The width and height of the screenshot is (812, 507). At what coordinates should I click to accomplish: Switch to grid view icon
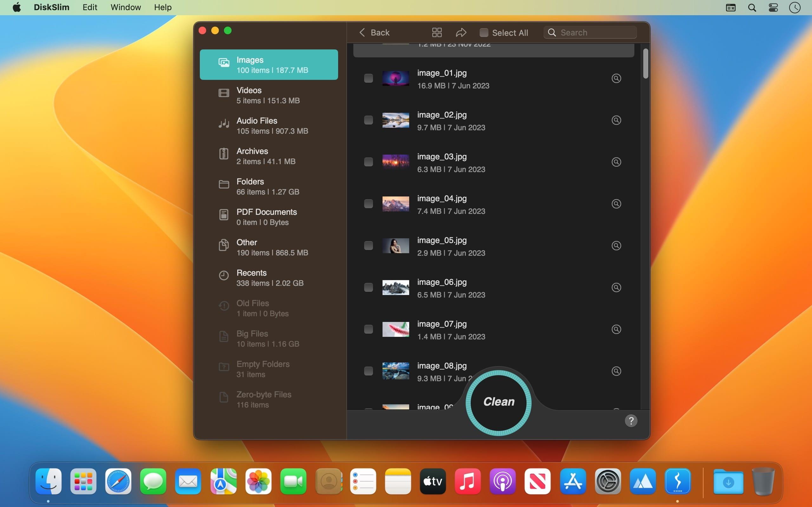click(436, 33)
